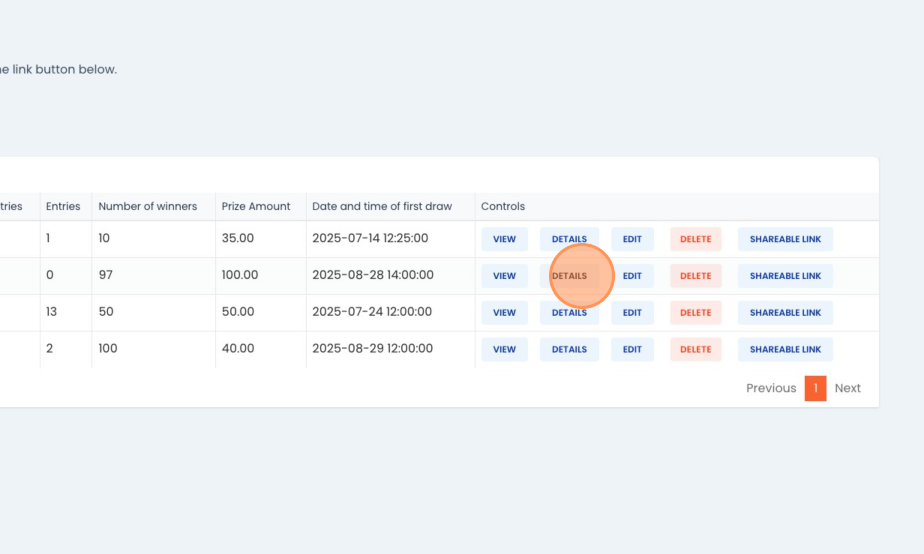Get SHAREABLE LINK for the 2025-08-28 draw
The width and height of the screenshot is (924, 554).
tap(785, 276)
